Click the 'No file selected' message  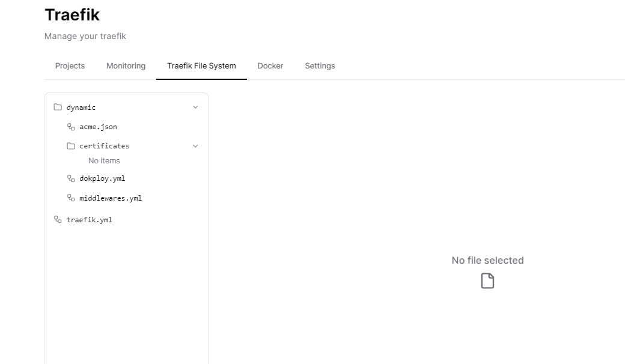[487, 261]
